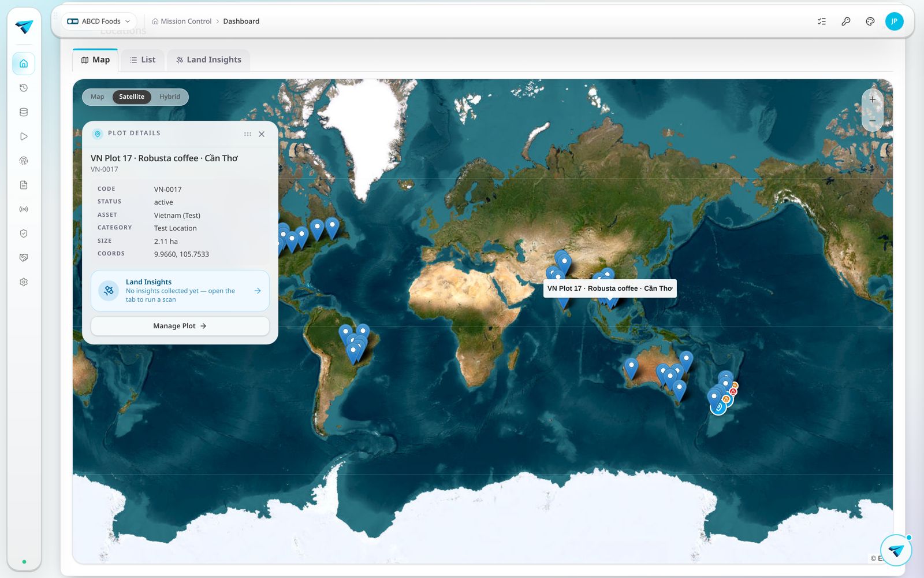Click the VN Plot 17 map tooltip label

[610, 288]
